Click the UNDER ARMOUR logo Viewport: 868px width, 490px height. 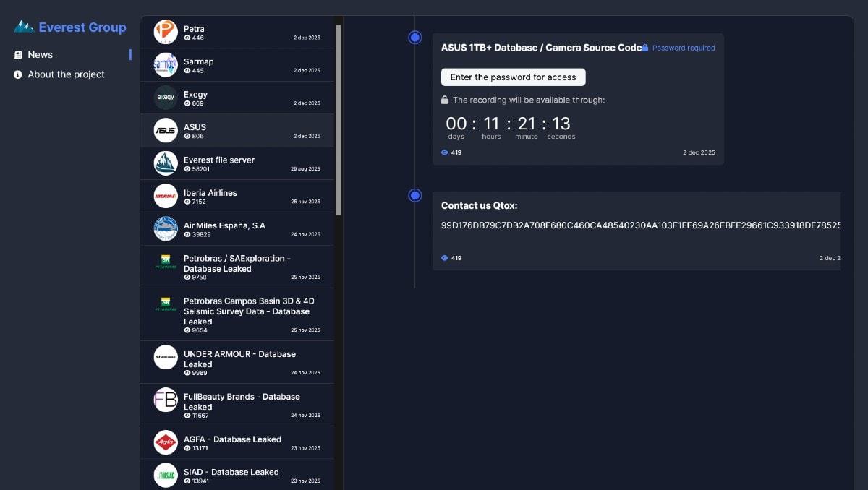(x=166, y=357)
